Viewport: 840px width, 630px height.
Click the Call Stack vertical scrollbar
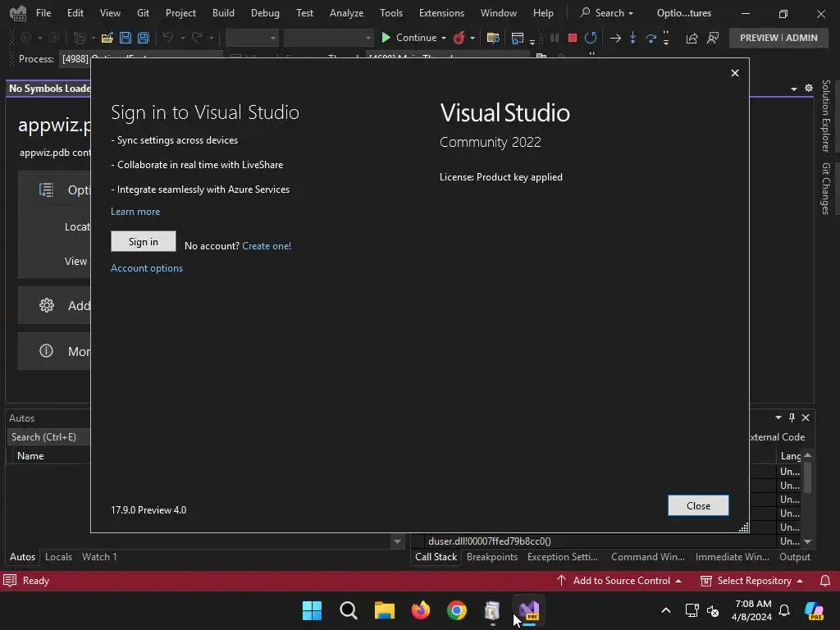807,498
